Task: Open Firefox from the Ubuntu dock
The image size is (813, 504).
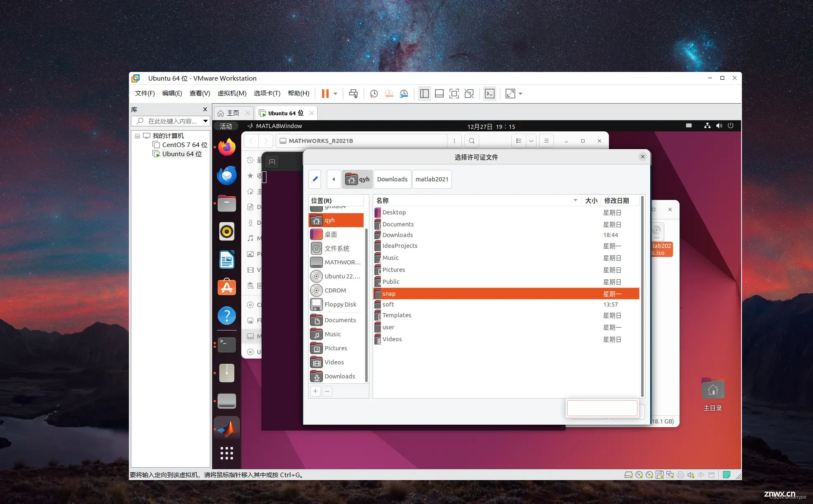Action: 227,147
